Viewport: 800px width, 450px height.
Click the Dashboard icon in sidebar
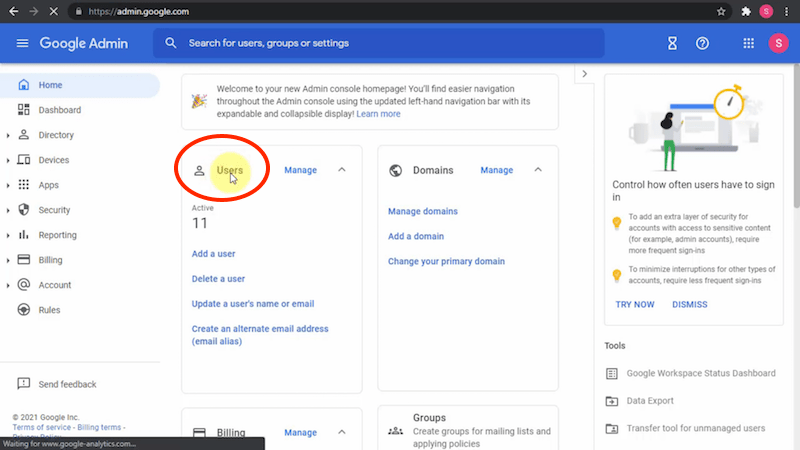pos(23,110)
